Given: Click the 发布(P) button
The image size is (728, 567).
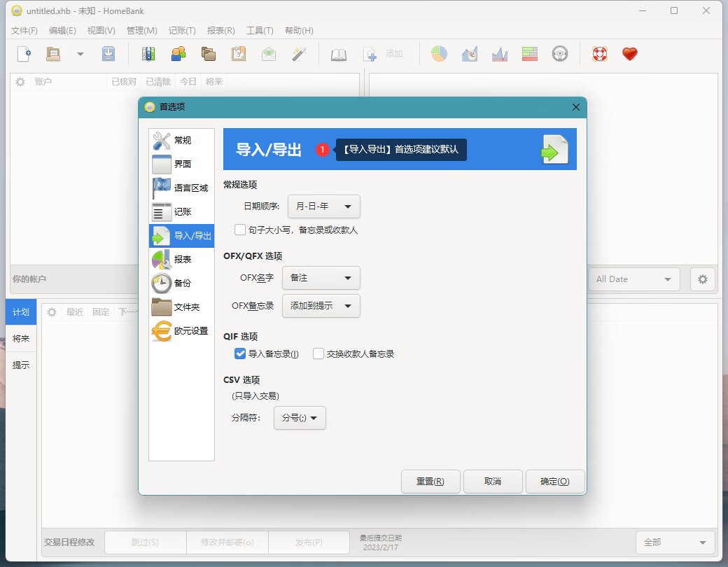Looking at the screenshot, I should tap(309, 542).
